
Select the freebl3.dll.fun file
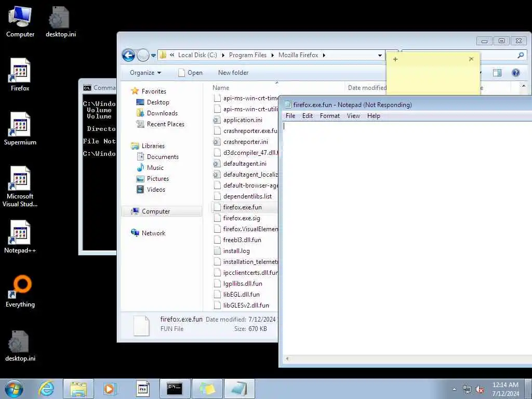(x=242, y=240)
